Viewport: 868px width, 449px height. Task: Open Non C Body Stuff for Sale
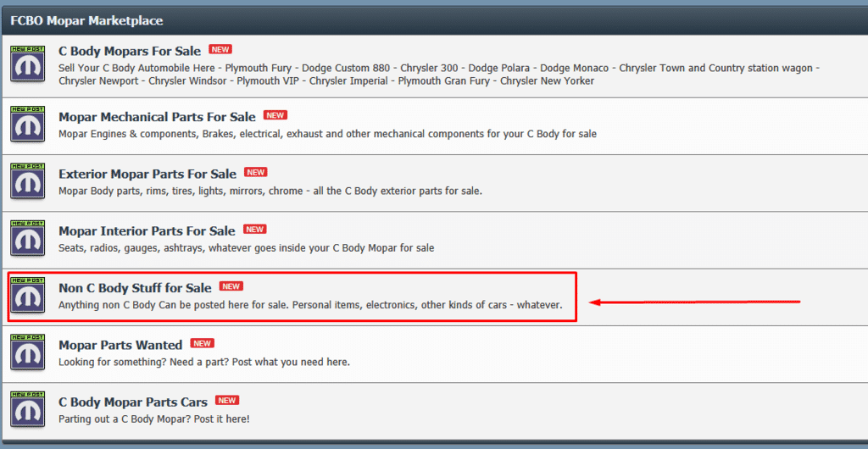pos(135,288)
